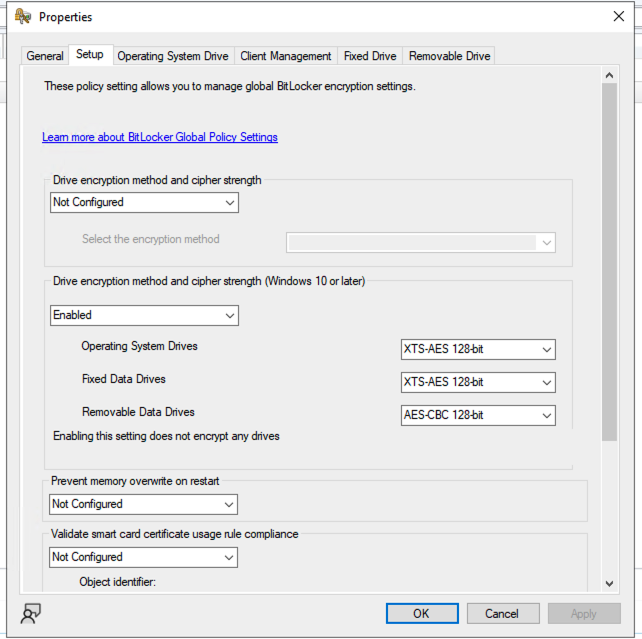The image size is (642, 639).
Task: Open Validate smart card certificate compliance dropdown
Action: click(143, 557)
